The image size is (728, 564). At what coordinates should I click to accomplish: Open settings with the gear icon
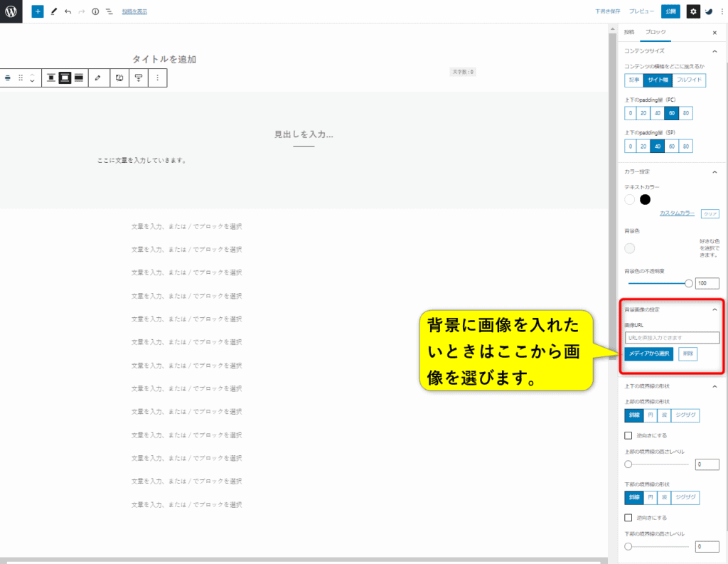tap(693, 11)
